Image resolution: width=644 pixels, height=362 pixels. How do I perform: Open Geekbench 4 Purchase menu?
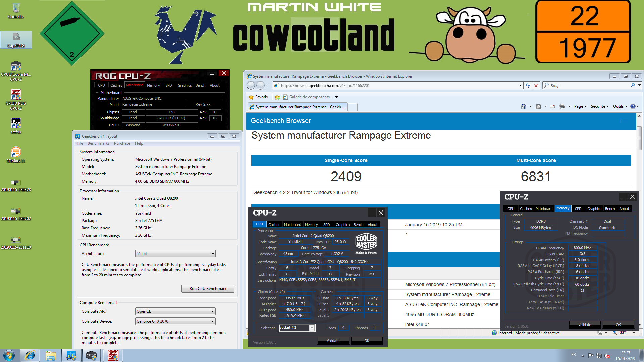click(x=122, y=143)
